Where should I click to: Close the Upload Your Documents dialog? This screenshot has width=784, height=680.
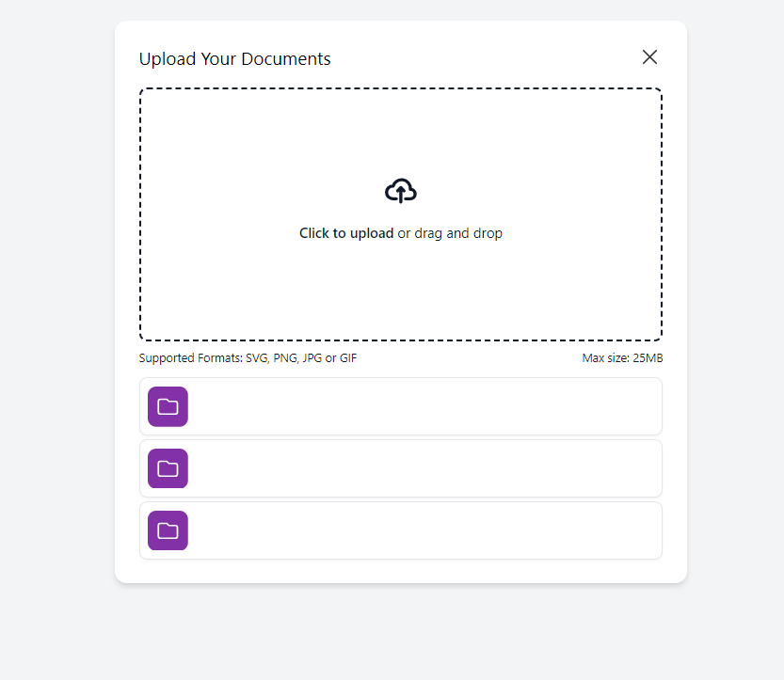[x=649, y=57]
